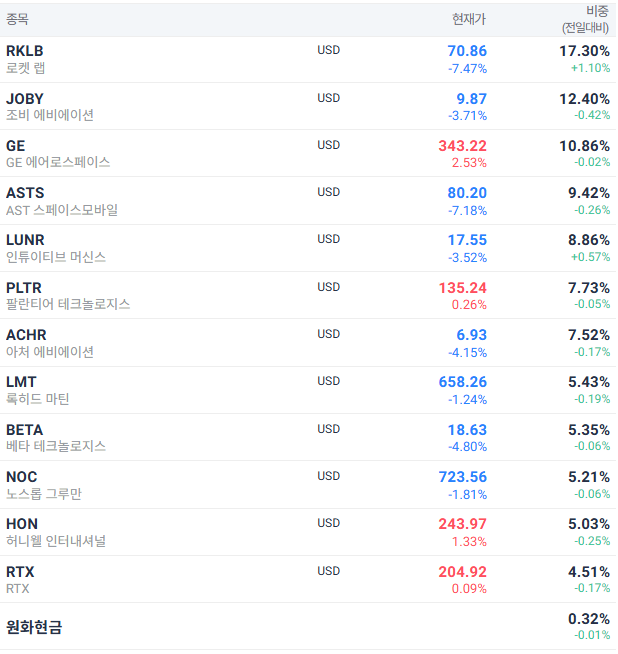This screenshot has width=618, height=654.
Task: Click the RKLB ticker symbol
Action: click(25, 51)
